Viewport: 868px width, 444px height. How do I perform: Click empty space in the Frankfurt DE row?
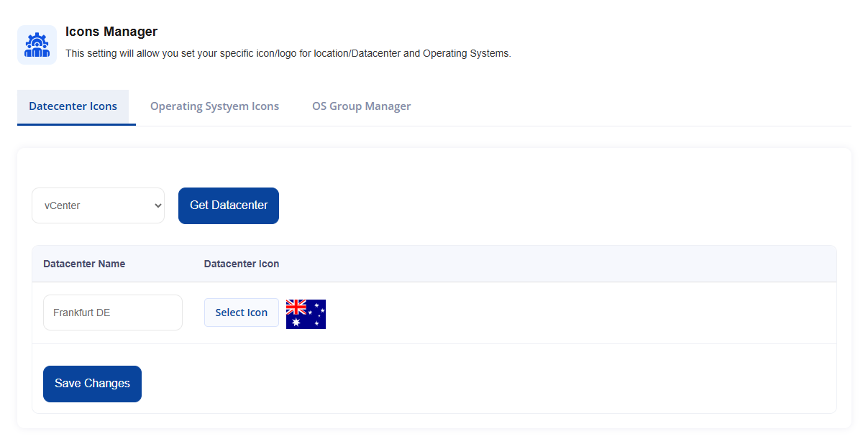coord(575,313)
